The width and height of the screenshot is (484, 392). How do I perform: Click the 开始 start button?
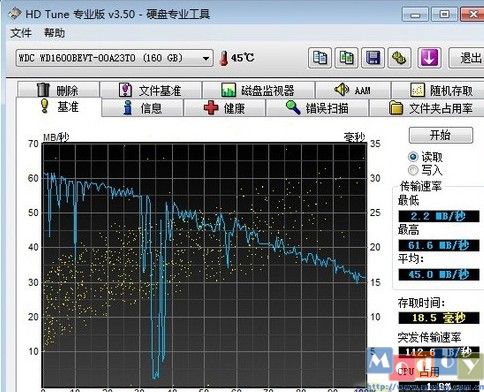point(441,135)
